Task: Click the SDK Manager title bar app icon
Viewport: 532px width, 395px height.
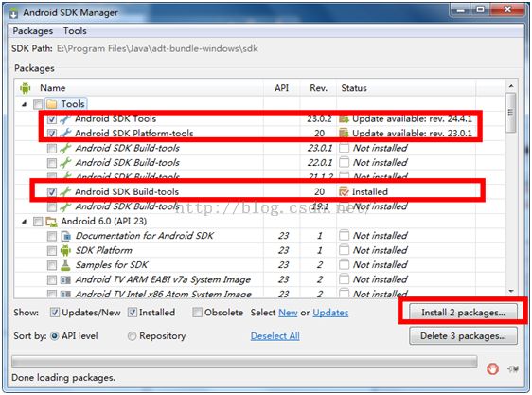Action: coord(14,13)
